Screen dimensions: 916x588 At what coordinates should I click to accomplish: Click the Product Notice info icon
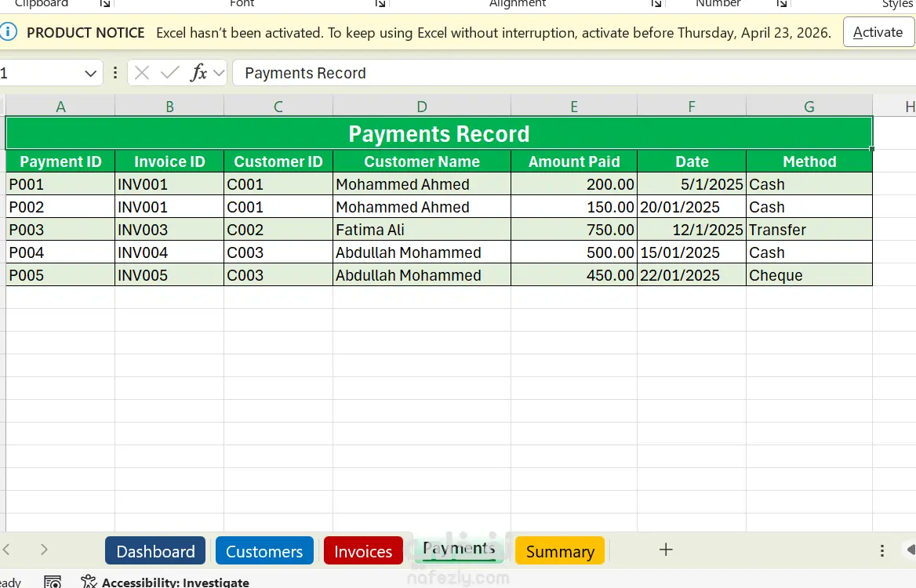coord(8,31)
